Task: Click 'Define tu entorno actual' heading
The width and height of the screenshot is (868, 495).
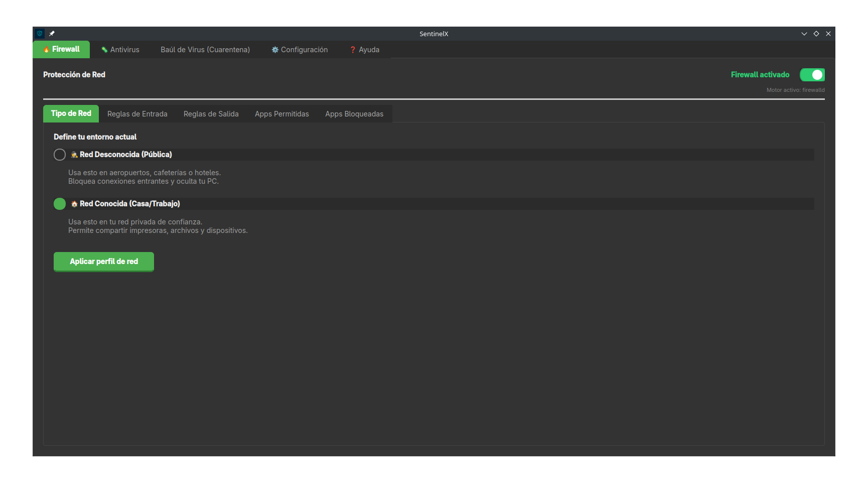Action: (95, 137)
